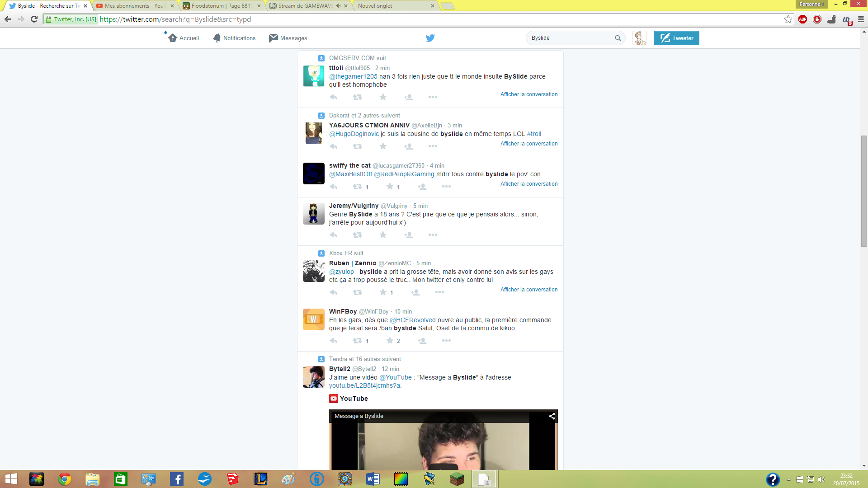Bookmark page with the star icon
Image resolution: width=868 pixels, height=488 pixels.
(788, 19)
